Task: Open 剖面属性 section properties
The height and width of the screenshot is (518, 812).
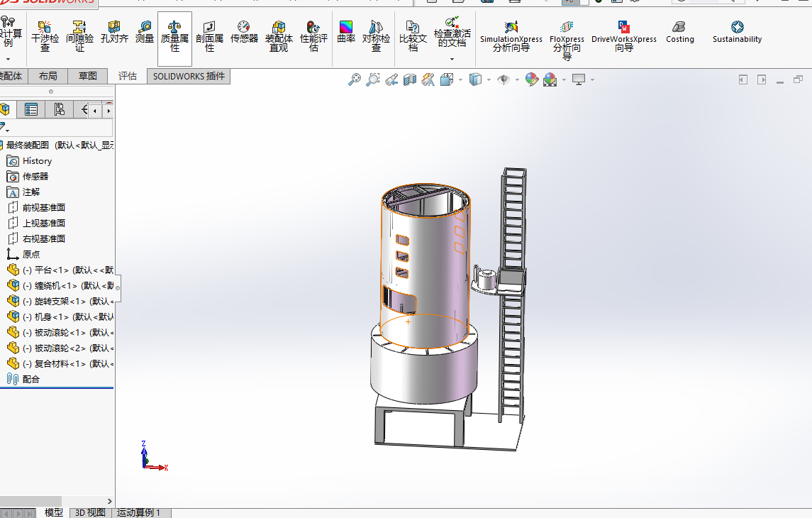Action: pyautogui.click(x=209, y=37)
